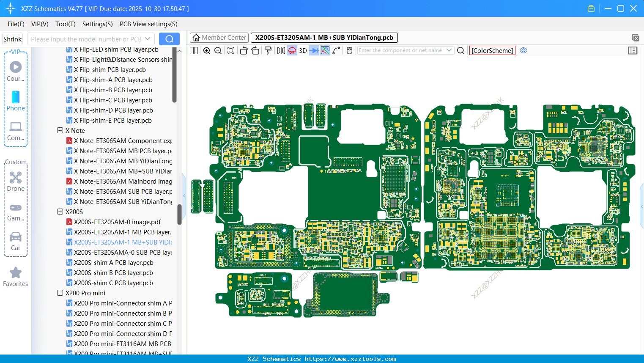
Task: Toggle the red component highlight mode
Action: click(x=292, y=50)
